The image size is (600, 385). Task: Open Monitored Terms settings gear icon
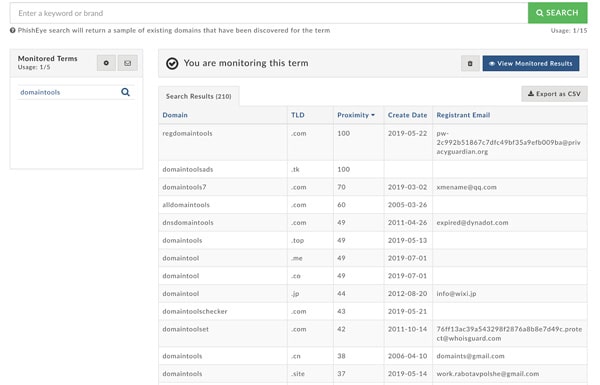106,63
